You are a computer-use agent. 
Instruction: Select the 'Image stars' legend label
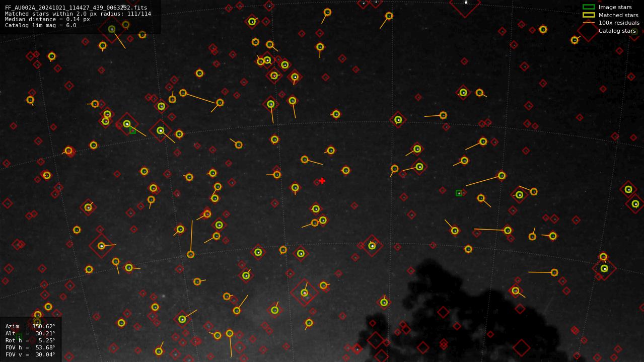pyautogui.click(x=615, y=7)
